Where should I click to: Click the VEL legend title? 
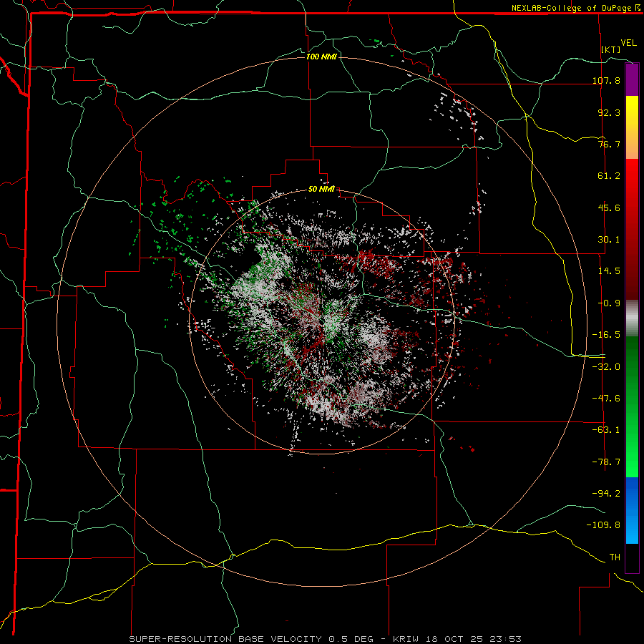pyautogui.click(x=628, y=43)
